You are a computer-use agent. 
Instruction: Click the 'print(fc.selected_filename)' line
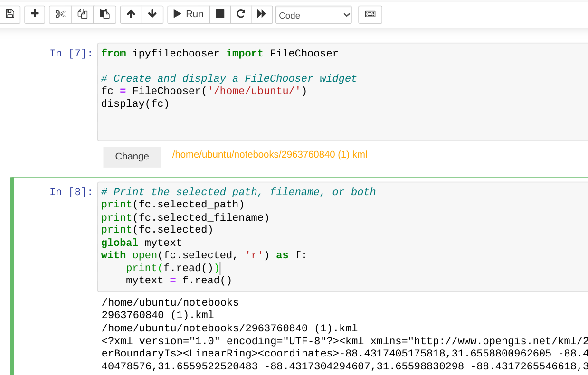click(185, 217)
